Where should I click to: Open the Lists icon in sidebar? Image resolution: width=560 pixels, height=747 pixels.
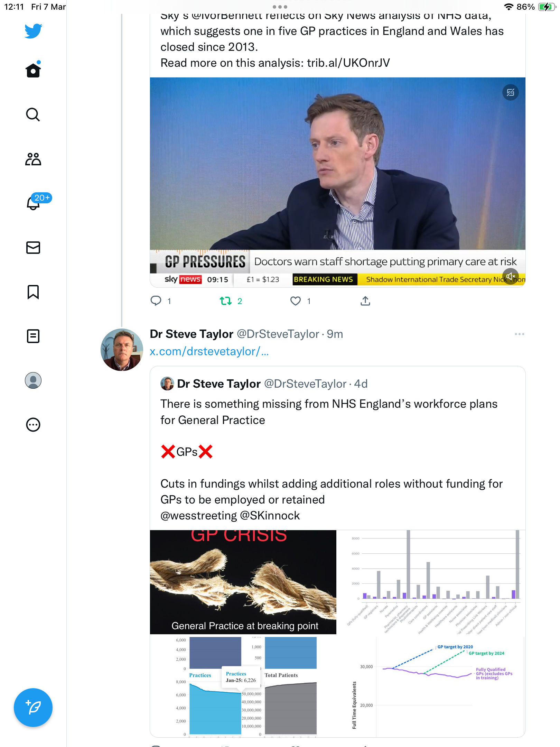tap(33, 336)
